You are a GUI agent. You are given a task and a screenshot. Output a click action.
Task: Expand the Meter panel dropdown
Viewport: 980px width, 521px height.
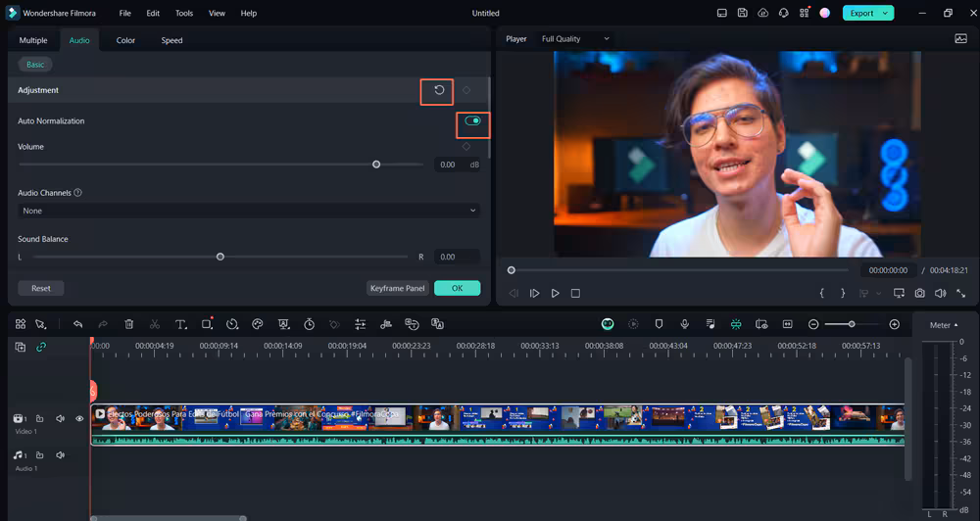point(944,325)
